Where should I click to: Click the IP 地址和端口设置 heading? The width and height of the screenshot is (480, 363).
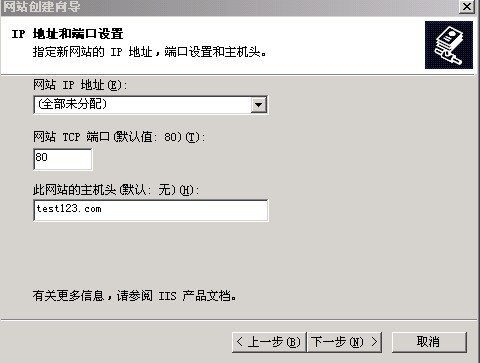pyautogui.click(x=67, y=34)
